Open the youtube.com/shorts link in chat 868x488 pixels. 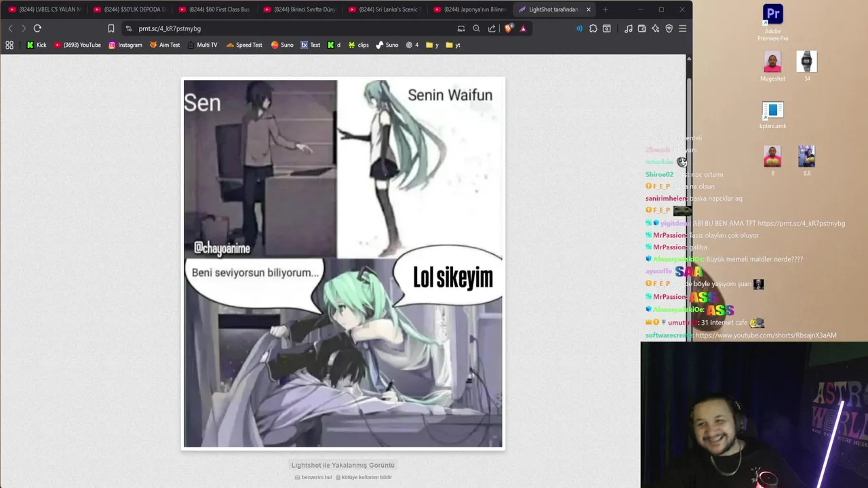(x=766, y=335)
